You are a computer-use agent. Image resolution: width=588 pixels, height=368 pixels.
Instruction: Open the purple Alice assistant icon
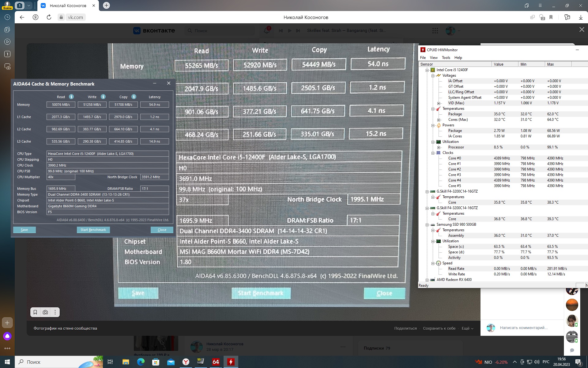7,336
